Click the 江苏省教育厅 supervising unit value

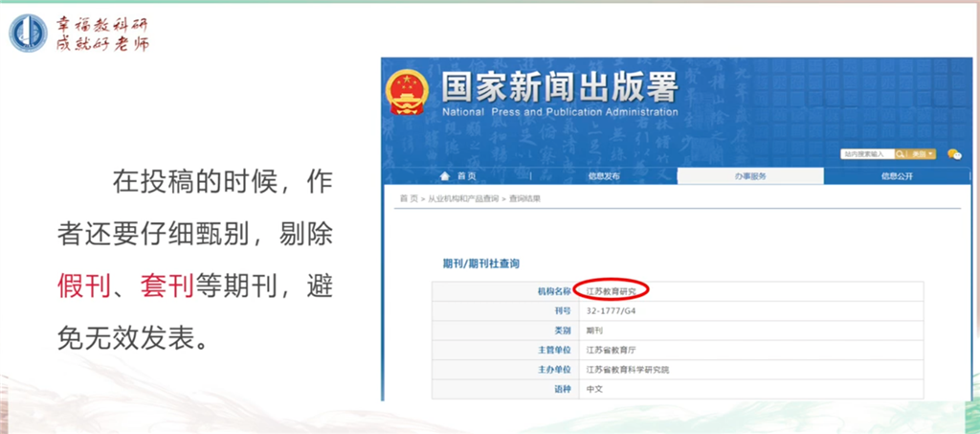click(x=612, y=350)
